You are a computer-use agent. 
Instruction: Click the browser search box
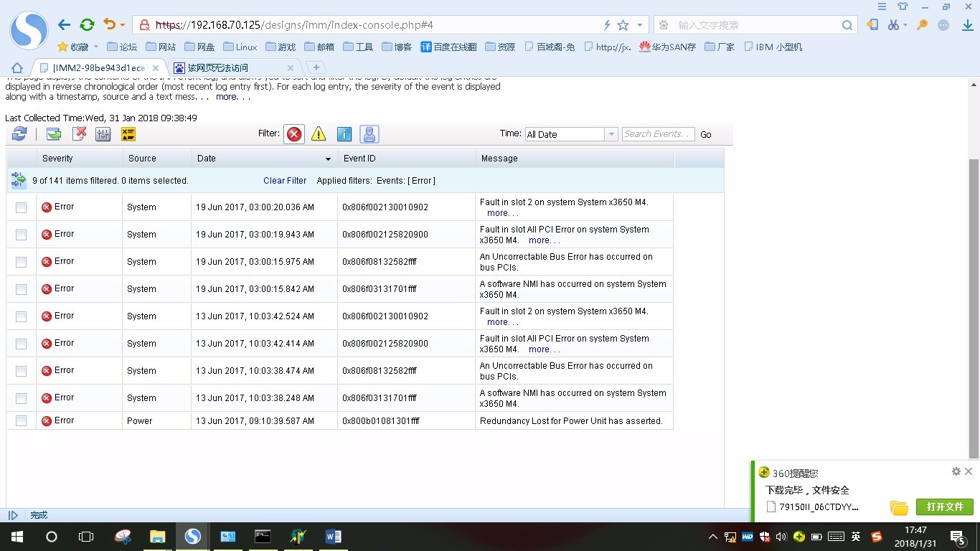click(x=757, y=25)
